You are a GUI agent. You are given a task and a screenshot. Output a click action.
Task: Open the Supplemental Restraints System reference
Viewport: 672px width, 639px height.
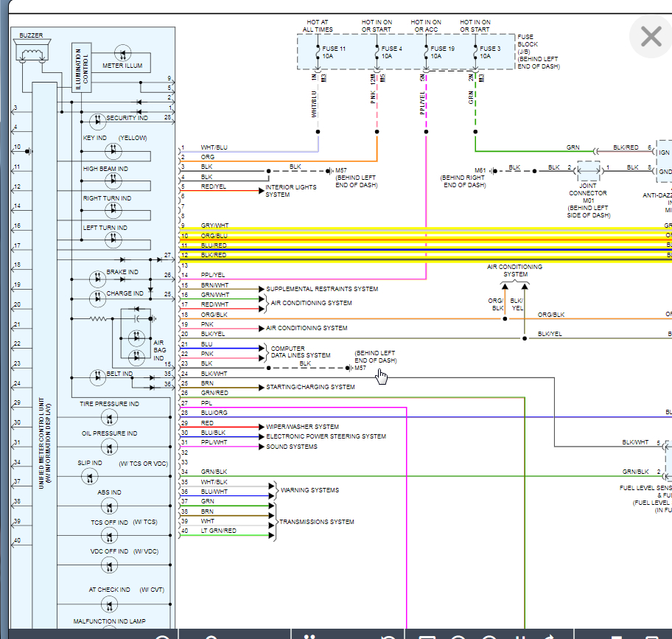point(322,289)
